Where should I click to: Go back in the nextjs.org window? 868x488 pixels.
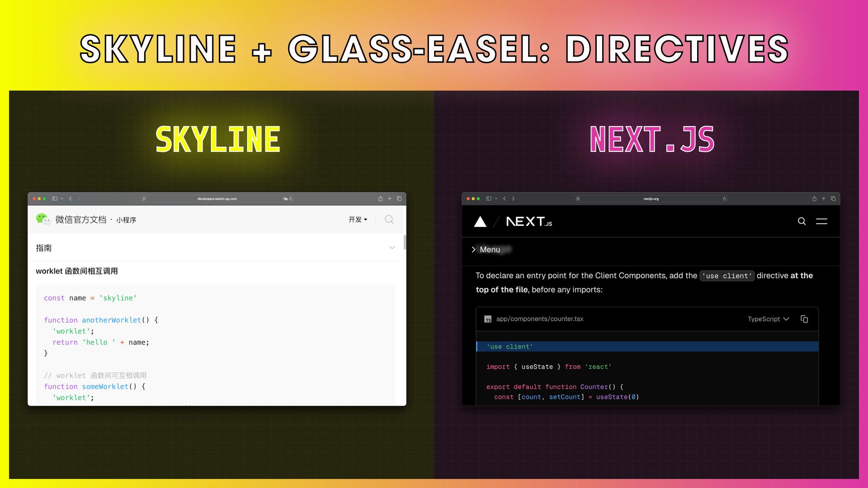(504, 198)
